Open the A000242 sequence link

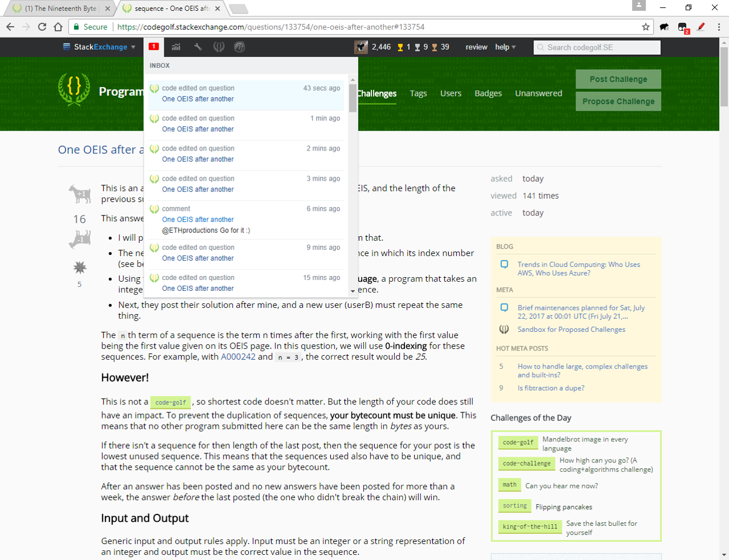pos(238,357)
